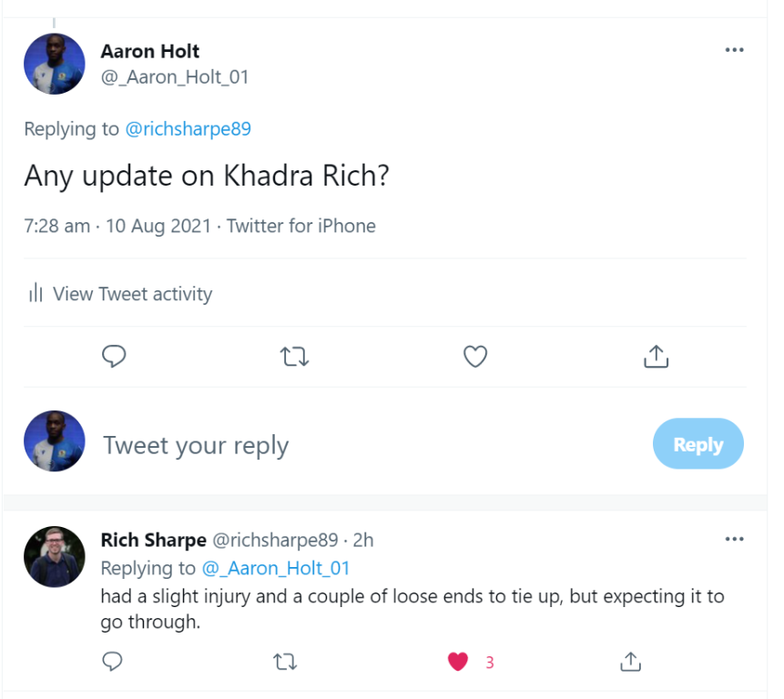Open @richsharpe89 mention link
This screenshot has width=784, height=699.
point(188,129)
